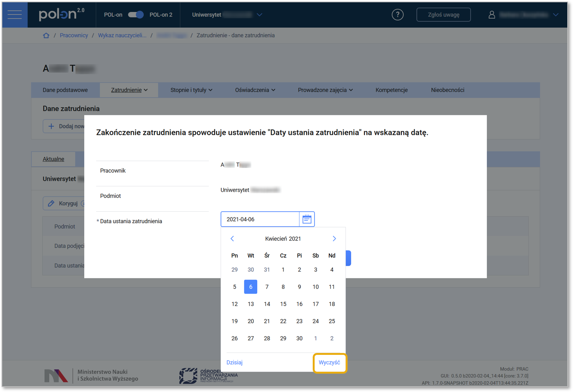Open the user account icon
The image size is (573, 392).
(x=492, y=15)
